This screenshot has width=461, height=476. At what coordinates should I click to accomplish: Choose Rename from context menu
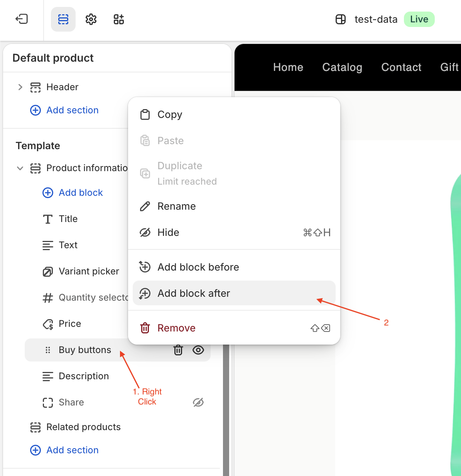pos(234,206)
